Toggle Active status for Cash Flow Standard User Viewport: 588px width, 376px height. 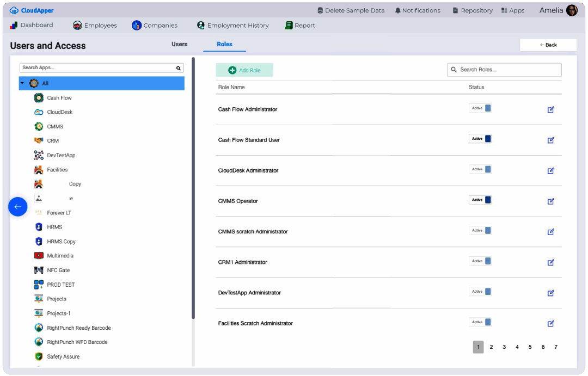480,139
